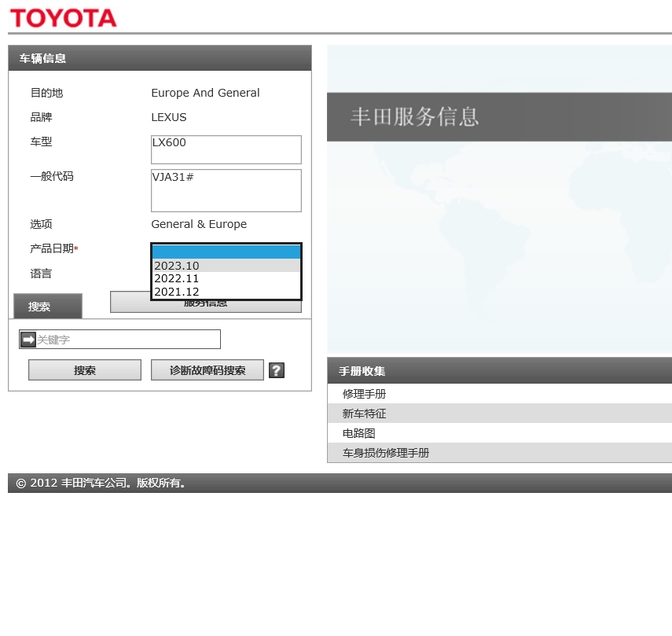
Task: Click the VJA31# 一般代码 input box
Action: pyautogui.click(x=226, y=190)
